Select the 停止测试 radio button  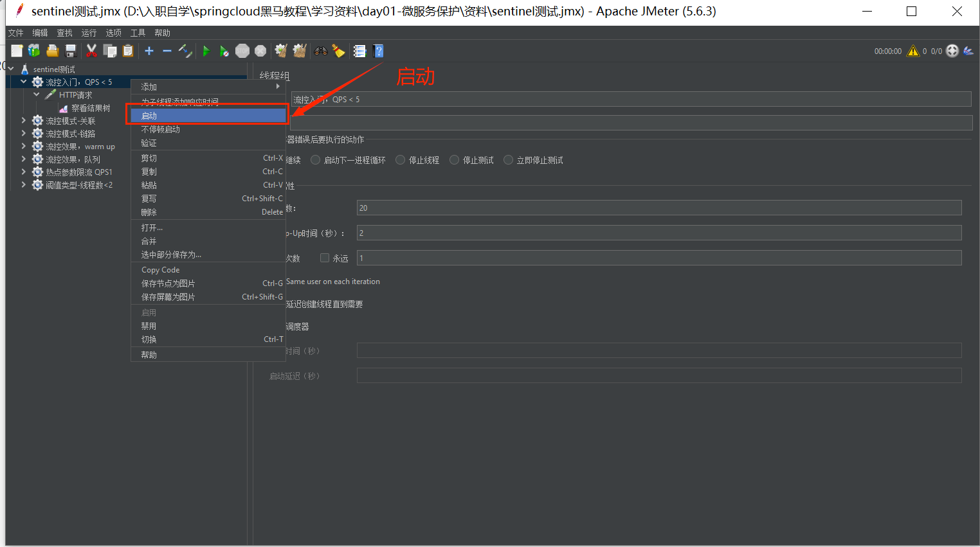[x=454, y=160]
